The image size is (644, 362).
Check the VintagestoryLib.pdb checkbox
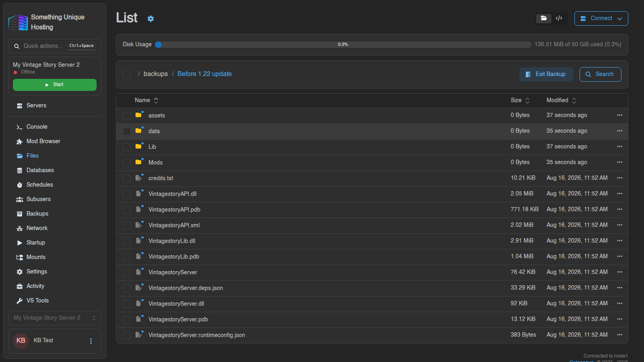tap(127, 257)
